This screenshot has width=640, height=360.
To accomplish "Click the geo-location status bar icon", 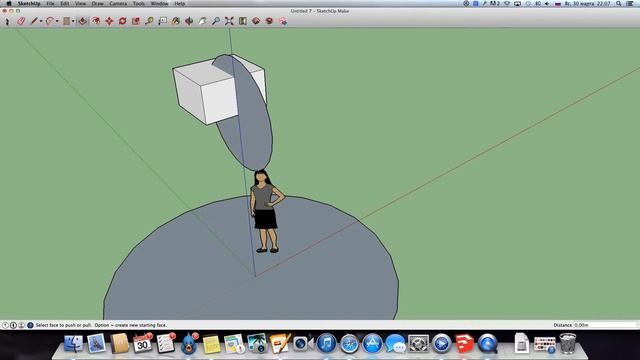I will pos(5,325).
